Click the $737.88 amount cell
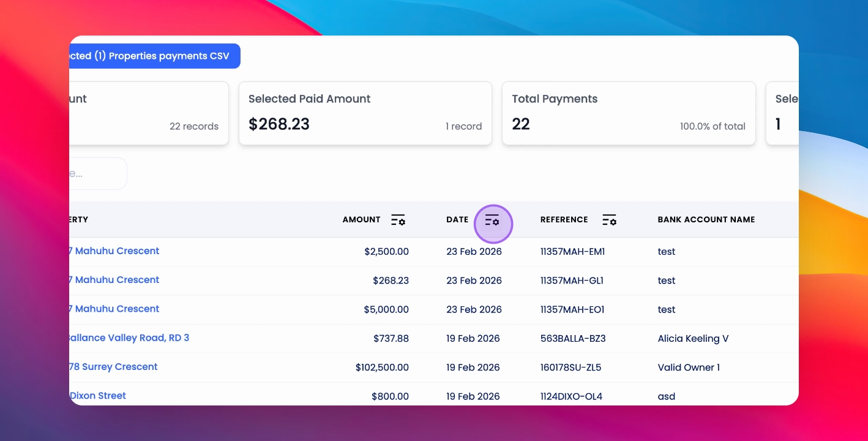Screen dimensions: 868x441 [x=391, y=339]
